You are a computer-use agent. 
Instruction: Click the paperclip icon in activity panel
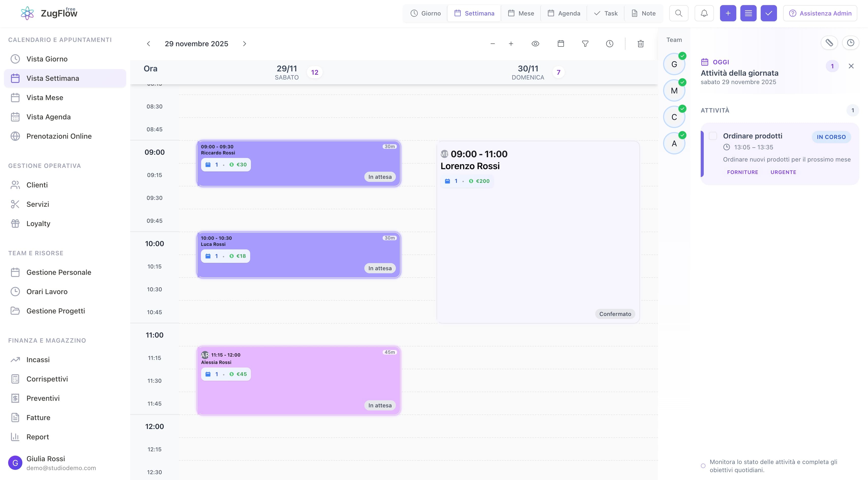829,43
